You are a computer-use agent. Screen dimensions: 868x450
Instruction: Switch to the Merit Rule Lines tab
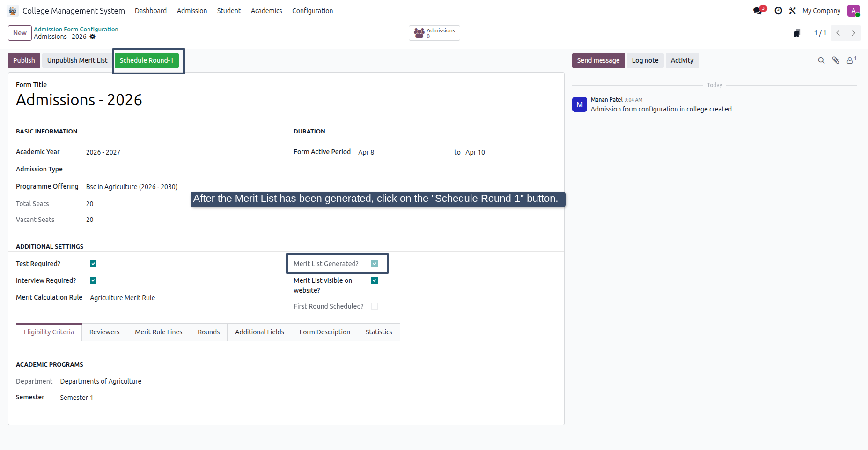pyautogui.click(x=159, y=332)
